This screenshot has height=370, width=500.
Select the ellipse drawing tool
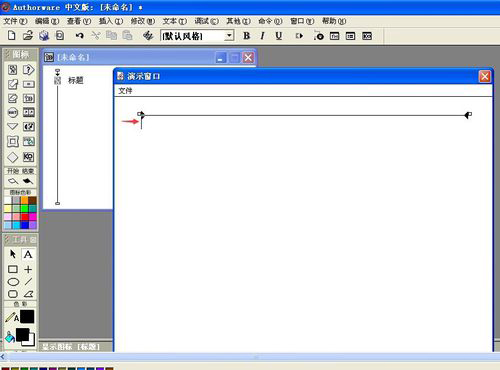coord(13,282)
